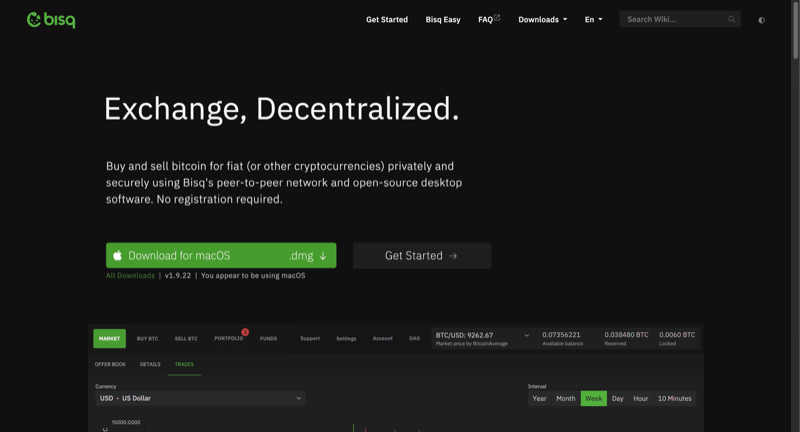This screenshot has height=432, width=800.
Task: Open the All Downloads link
Action: click(x=130, y=275)
